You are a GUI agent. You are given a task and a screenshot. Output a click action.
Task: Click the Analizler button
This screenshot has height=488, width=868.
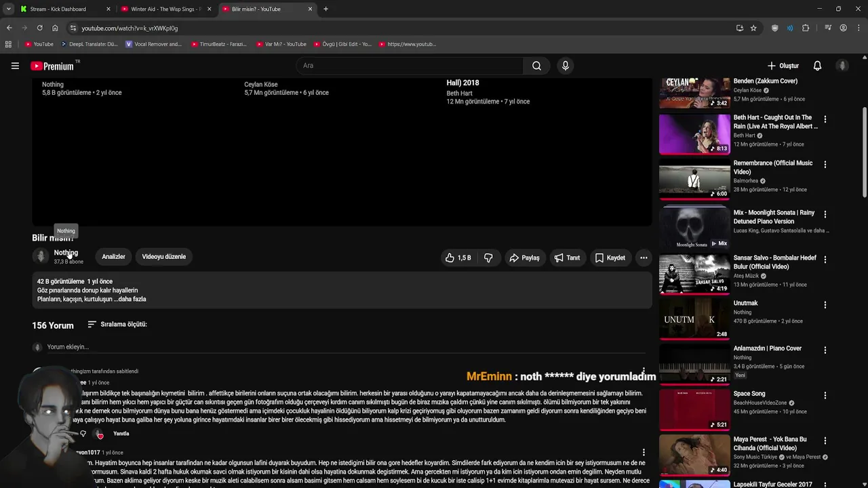[113, 257]
